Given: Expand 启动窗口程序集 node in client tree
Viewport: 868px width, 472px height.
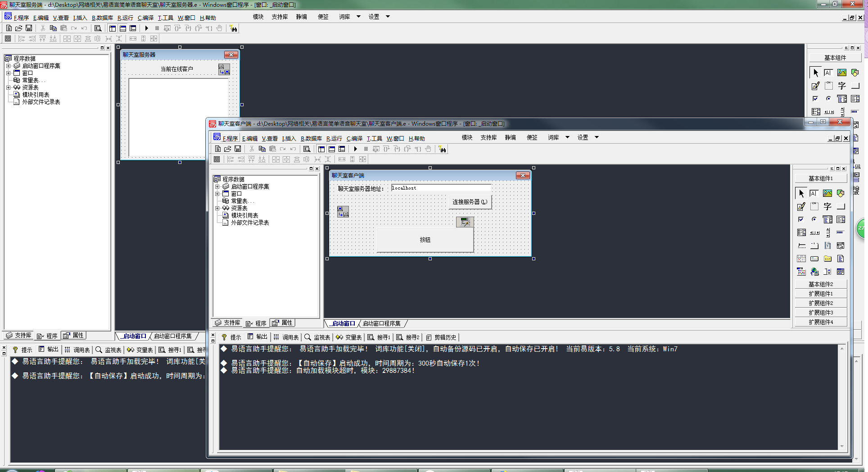Looking at the screenshot, I should [217, 186].
